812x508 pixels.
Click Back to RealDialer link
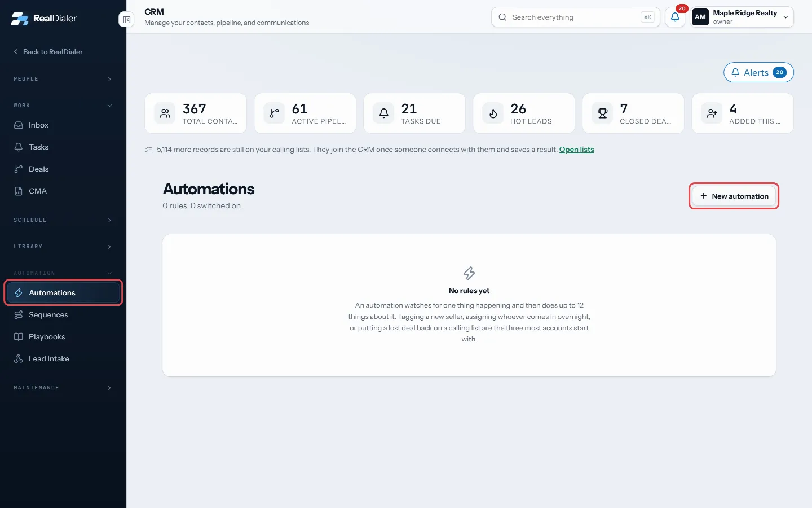[x=48, y=52]
